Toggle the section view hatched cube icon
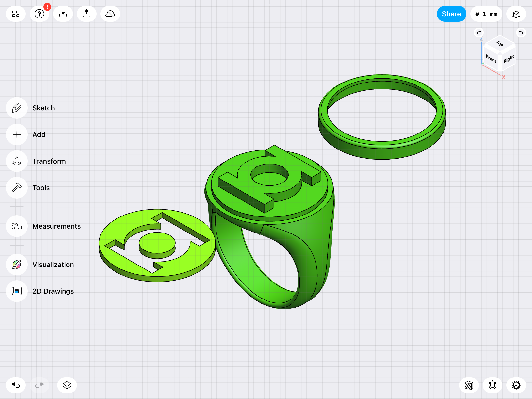The image size is (532, 399). pos(469,385)
